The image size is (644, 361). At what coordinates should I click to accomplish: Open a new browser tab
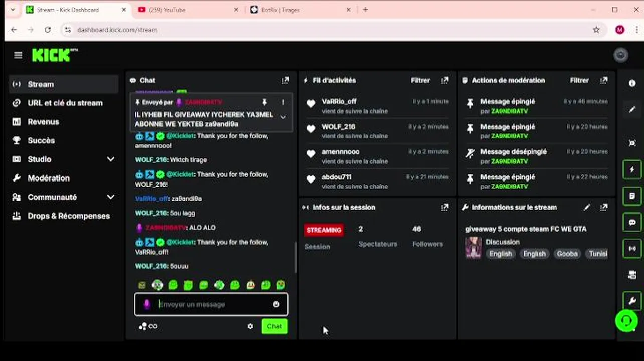(x=365, y=10)
